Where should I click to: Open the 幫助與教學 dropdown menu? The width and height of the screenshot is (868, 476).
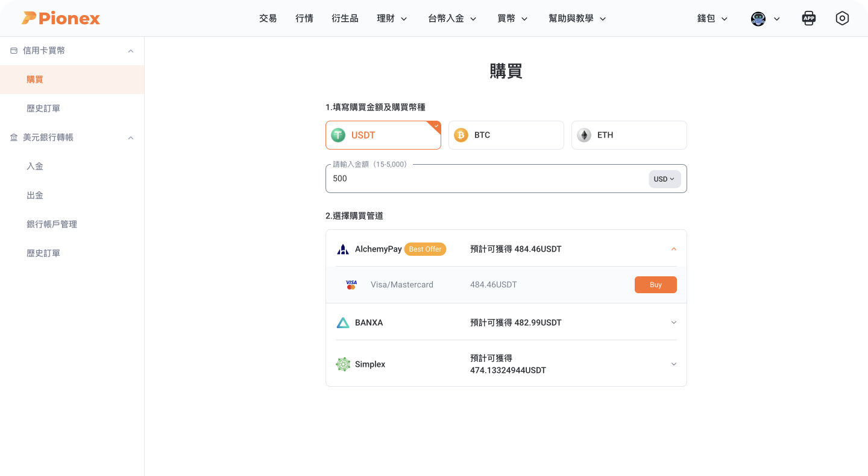(x=577, y=19)
